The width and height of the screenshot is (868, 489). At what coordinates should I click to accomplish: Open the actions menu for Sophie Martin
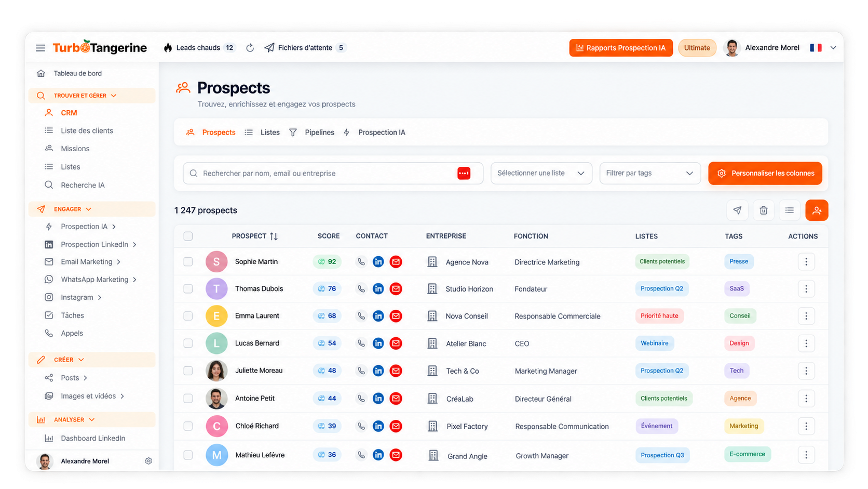pyautogui.click(x=806, y=262)
